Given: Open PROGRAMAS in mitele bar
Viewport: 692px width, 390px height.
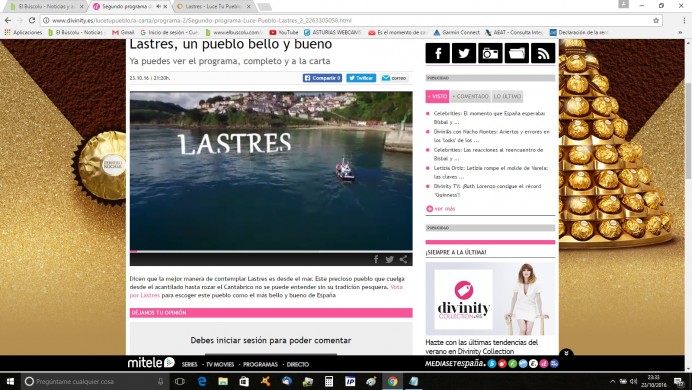Looking at the screenshot, I should coord(260,364).
